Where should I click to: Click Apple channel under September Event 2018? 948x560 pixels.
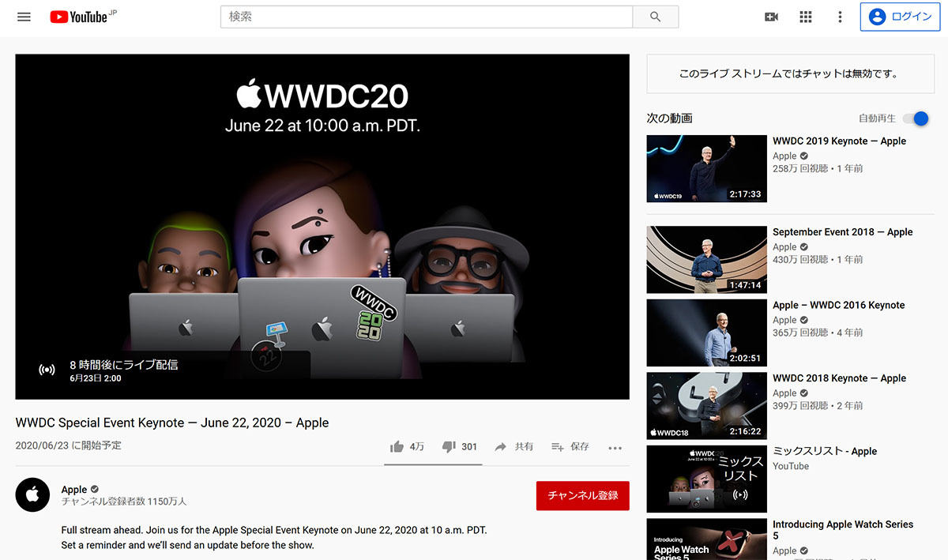point(784,247)
